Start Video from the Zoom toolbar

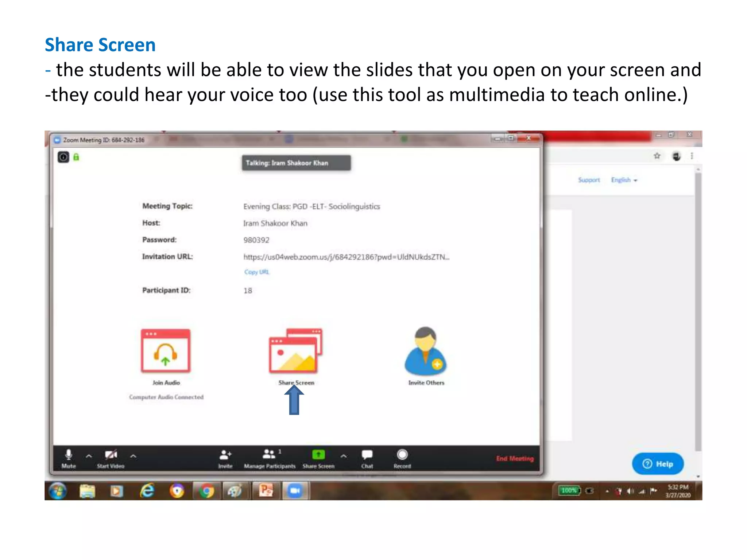point(111,459)
